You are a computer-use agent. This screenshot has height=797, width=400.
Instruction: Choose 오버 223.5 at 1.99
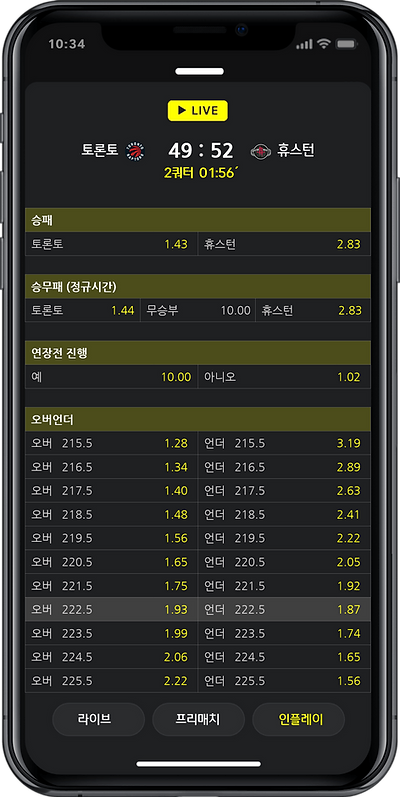pyautogui.click(x=111, y=633)
